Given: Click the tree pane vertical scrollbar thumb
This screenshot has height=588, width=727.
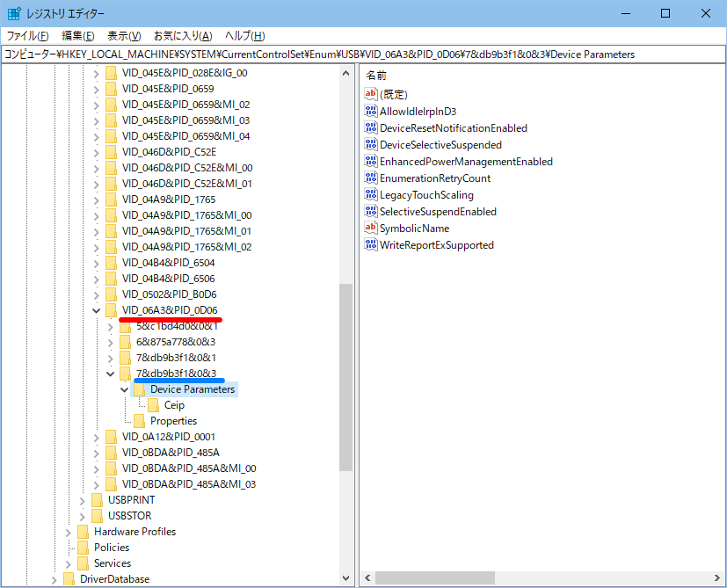Looking at the screenshot, I should pyautogui.click(x=345, y=377).
